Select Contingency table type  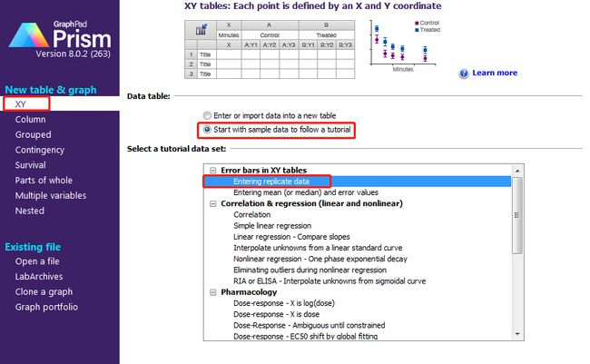tap(40, 150)
